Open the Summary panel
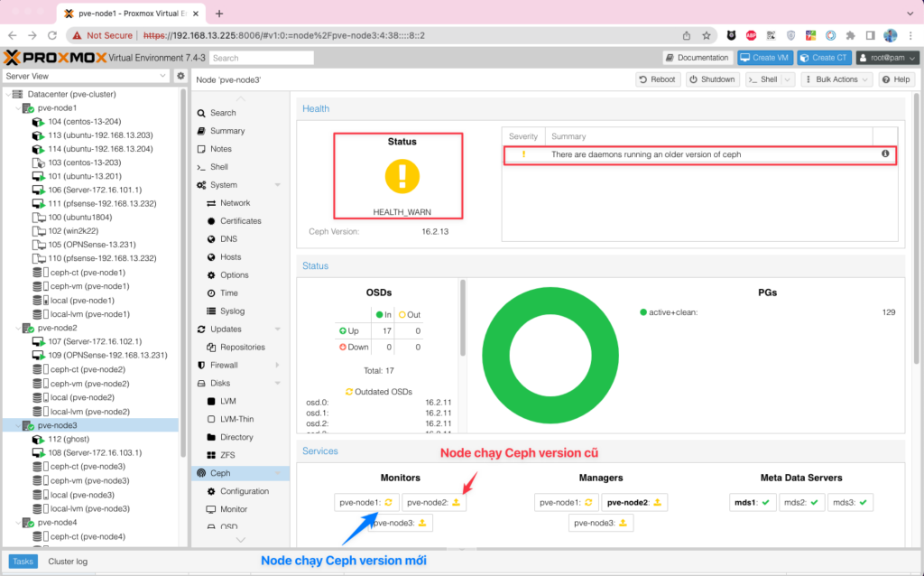The height and width of the screenshot is (576, 924). point(227,131)
